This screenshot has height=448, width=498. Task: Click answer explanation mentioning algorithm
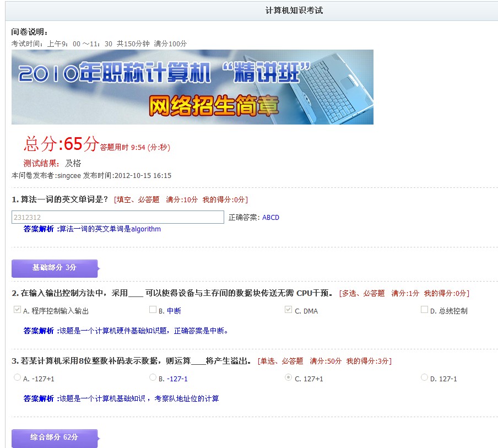pyautogui.click(x=92, y=229)
